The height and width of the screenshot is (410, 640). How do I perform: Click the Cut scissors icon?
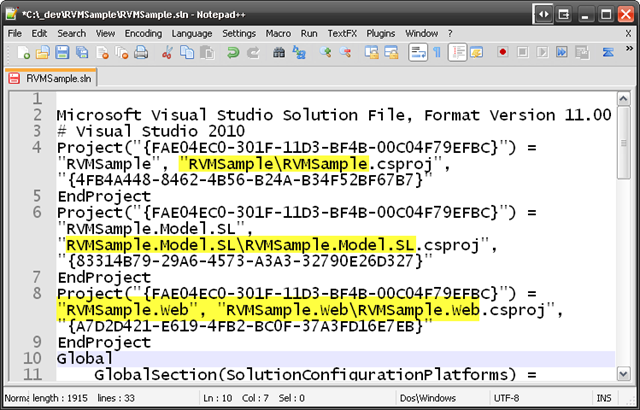point(167,52)
